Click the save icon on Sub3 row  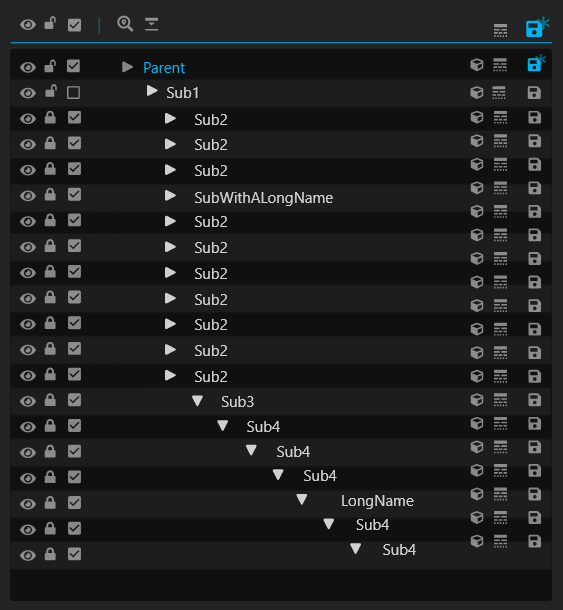click(x=534, y=400)
